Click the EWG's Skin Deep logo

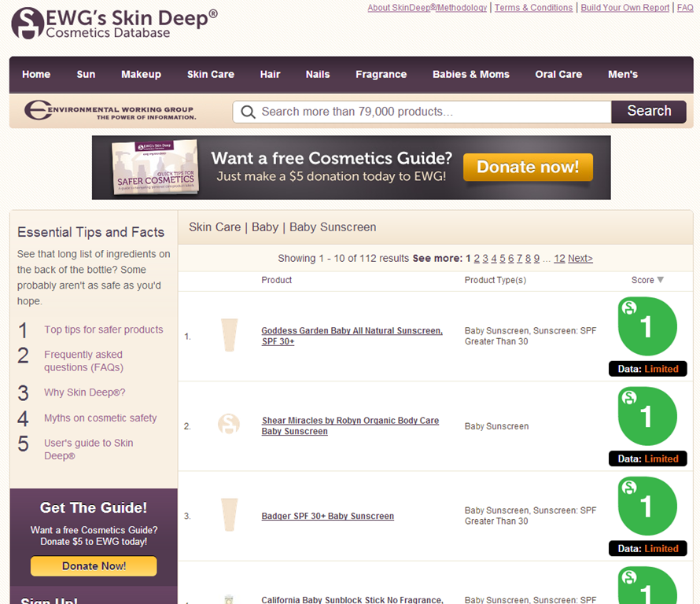(114, 23)
